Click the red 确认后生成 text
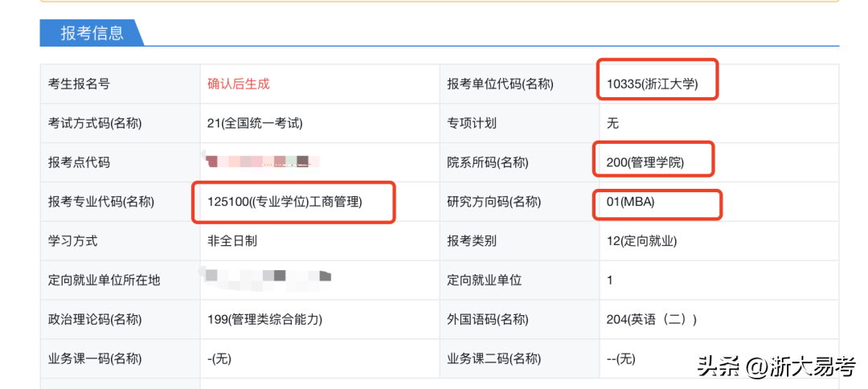The image size is (868, 389). click(x=239, y=84)
